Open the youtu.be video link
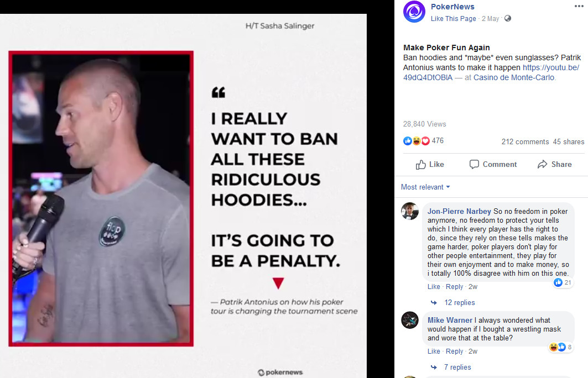Screen dimensions: 588x378 [x=491, y=73]
